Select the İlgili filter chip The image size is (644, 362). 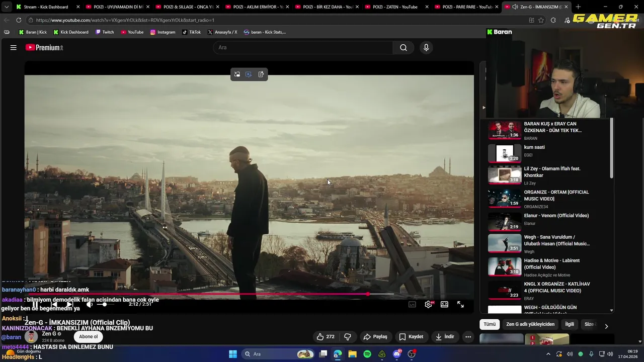coord(570,324)
